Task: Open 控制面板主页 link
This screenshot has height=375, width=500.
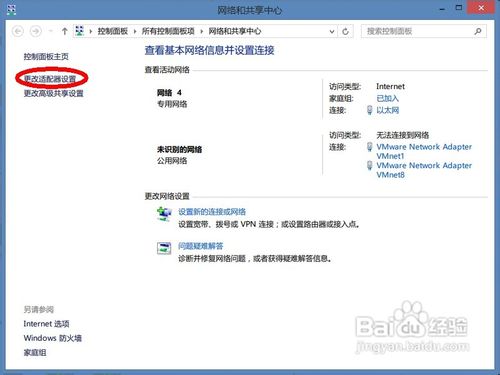Action: (46, 57)
